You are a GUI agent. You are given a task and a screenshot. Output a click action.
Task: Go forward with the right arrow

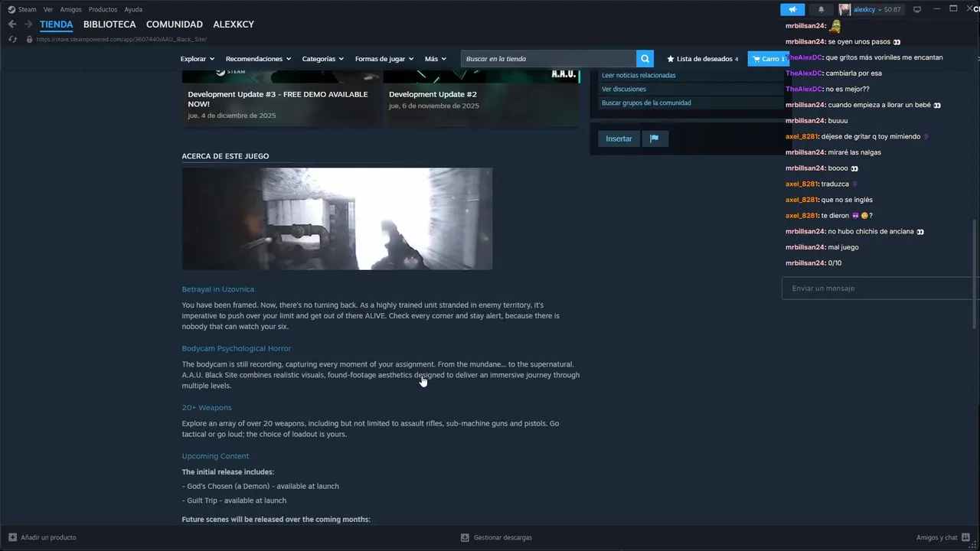28,24
